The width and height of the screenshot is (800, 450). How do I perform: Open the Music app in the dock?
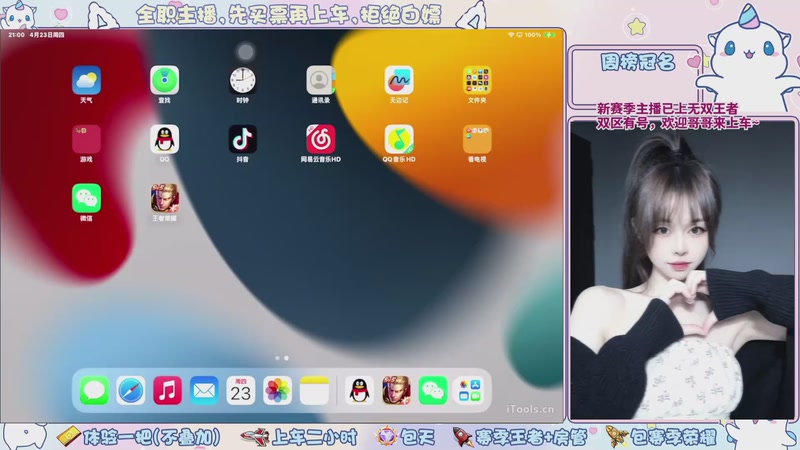pyautogui.click(x=167, y=391)
